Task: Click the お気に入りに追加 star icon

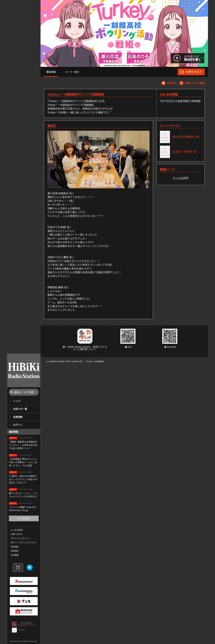Action: coord(181,83)
